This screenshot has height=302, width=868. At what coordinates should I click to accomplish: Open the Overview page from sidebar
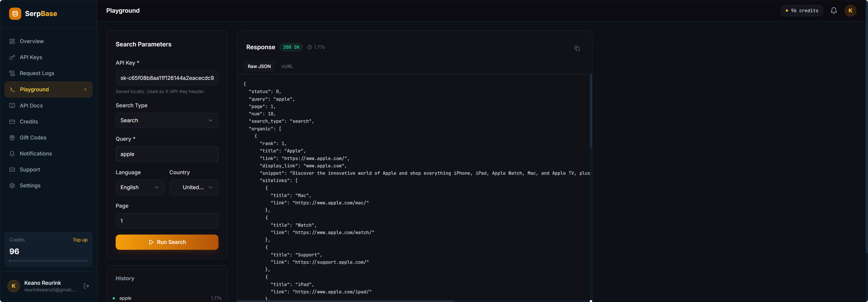click(x=31, y=41)
